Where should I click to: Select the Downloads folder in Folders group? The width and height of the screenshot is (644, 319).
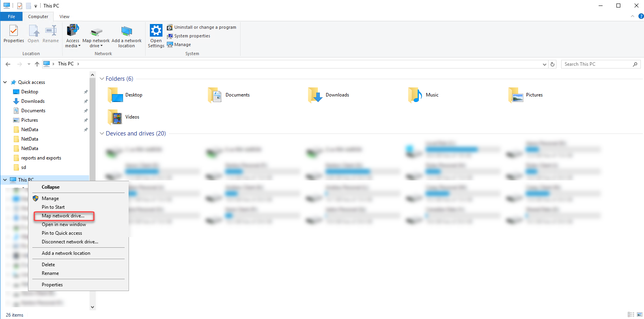329,95
